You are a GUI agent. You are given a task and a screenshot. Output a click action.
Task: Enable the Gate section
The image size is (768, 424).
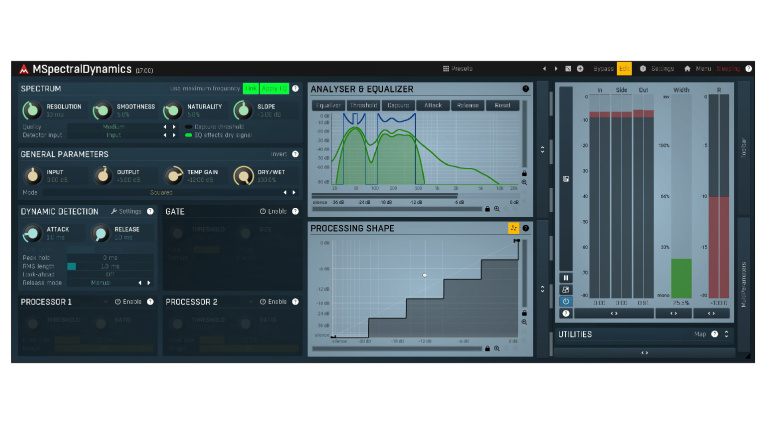(273, 212)
